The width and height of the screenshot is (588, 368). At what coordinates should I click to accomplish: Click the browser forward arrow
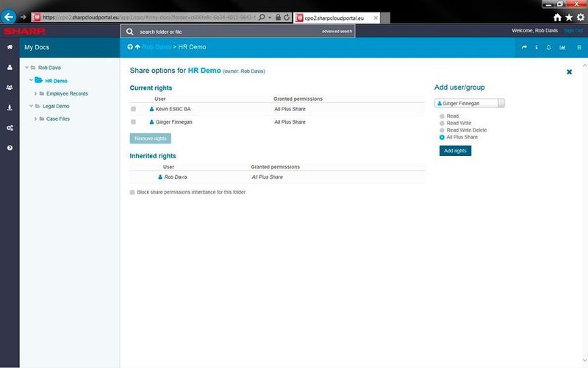pyautogui.click(x=24, y=17)
